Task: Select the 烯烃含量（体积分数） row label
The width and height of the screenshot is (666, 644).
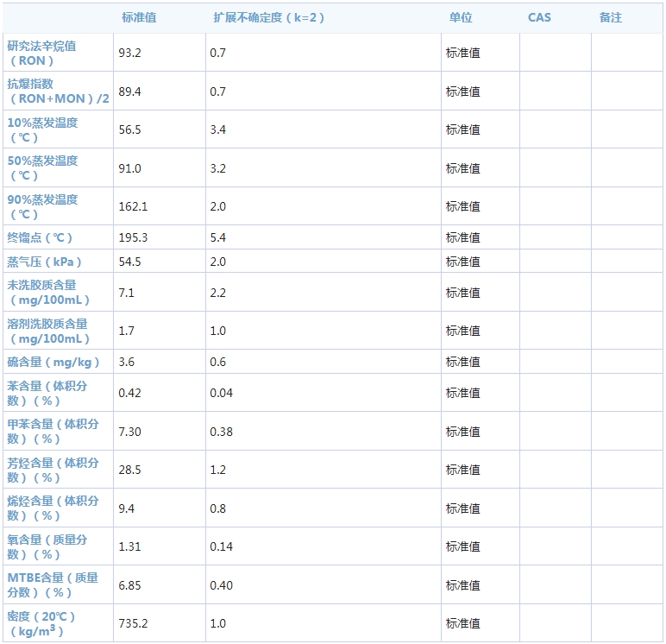Action: tap(53, 508)
